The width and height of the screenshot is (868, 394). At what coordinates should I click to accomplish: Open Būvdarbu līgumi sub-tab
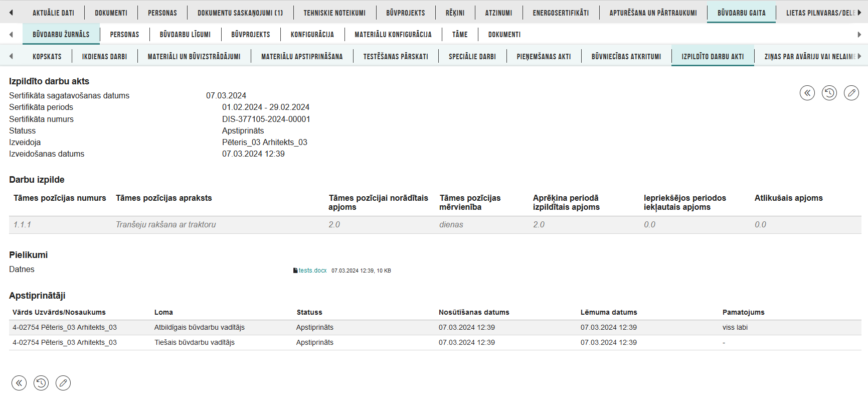(185, 34)
